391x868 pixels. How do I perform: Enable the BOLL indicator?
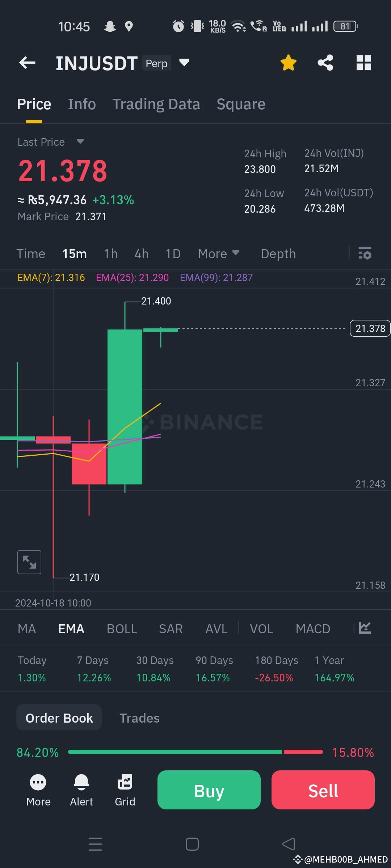coord(122,629)
